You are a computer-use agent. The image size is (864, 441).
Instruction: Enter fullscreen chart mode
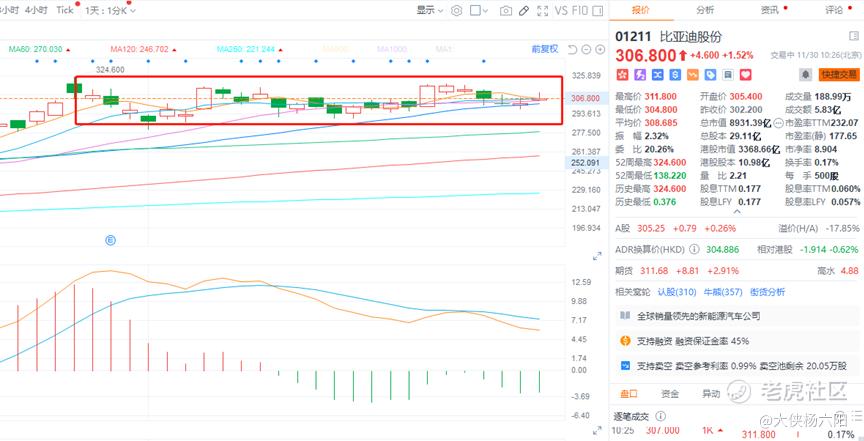[542, 10]
